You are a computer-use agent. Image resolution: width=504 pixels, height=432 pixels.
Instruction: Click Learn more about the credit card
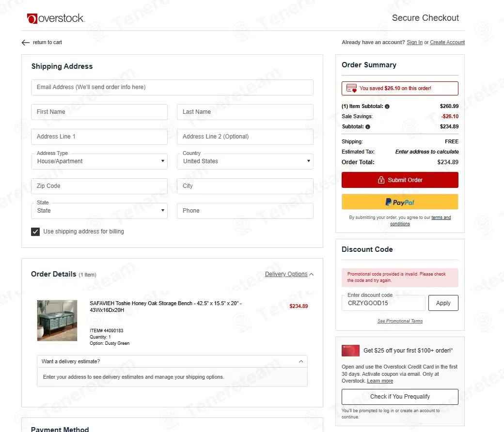(380, 381)
